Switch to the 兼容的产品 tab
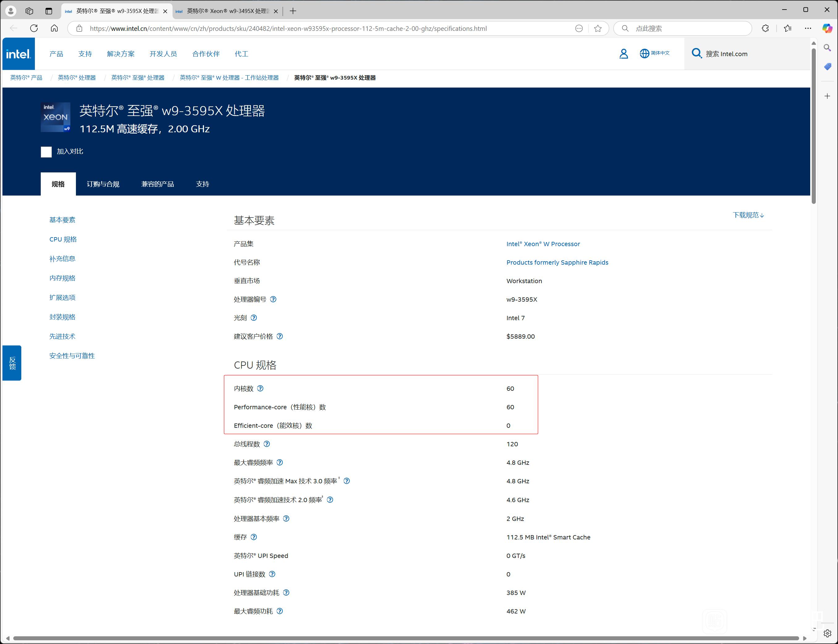This screenshot has width=838, height=644. click(x=158, y=184)
